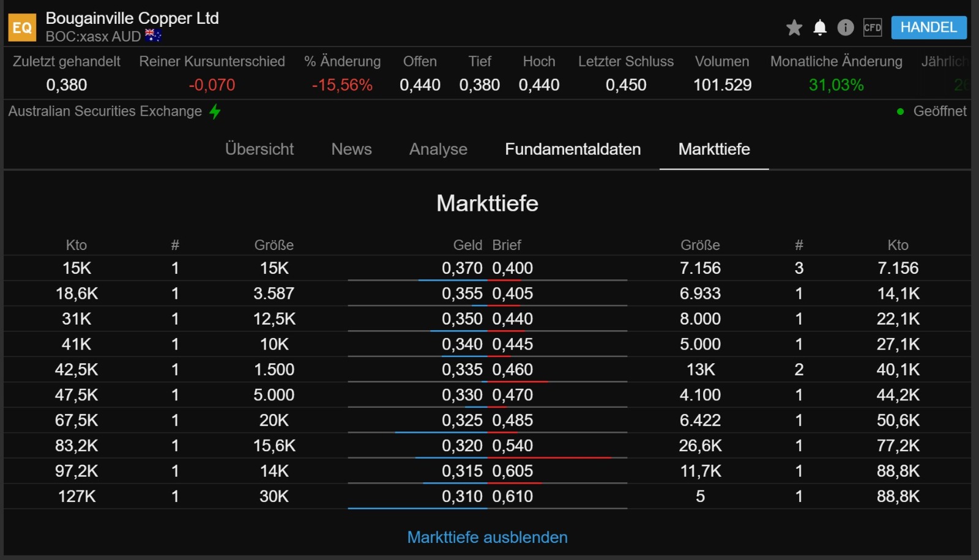The height and width of the screenshot is (560, 979).
Task: Click the Markttiefe section heading
Action: tap(488, 204)
